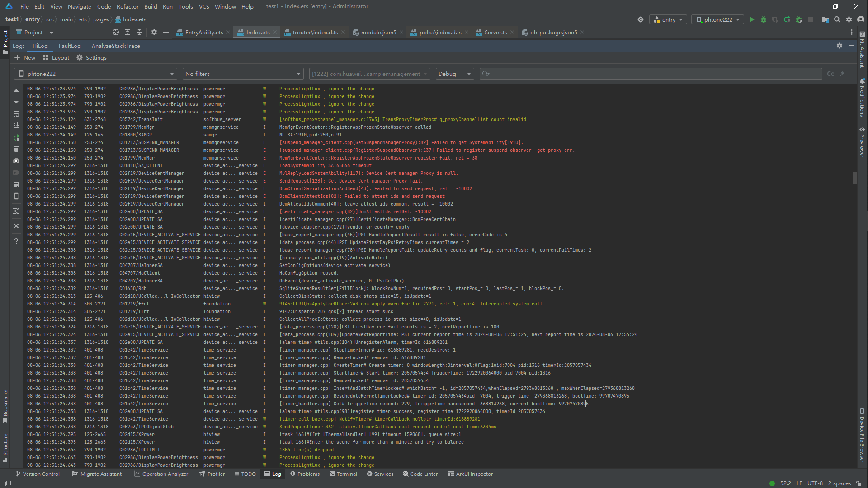
Task: Open the Profiler tool window
Action: pos(212,474)
